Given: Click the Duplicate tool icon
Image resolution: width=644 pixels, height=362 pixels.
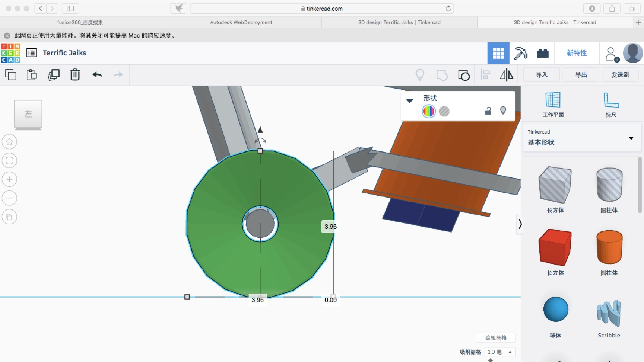Looking at the screenshot, I should click(54, 75).
